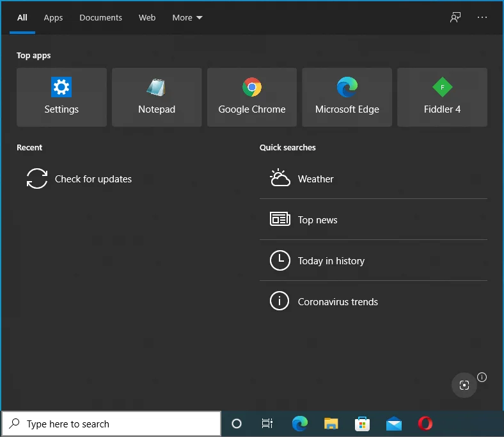Open the Settings app tile
This screenshot has width=504, height=437.
(61, 97)
